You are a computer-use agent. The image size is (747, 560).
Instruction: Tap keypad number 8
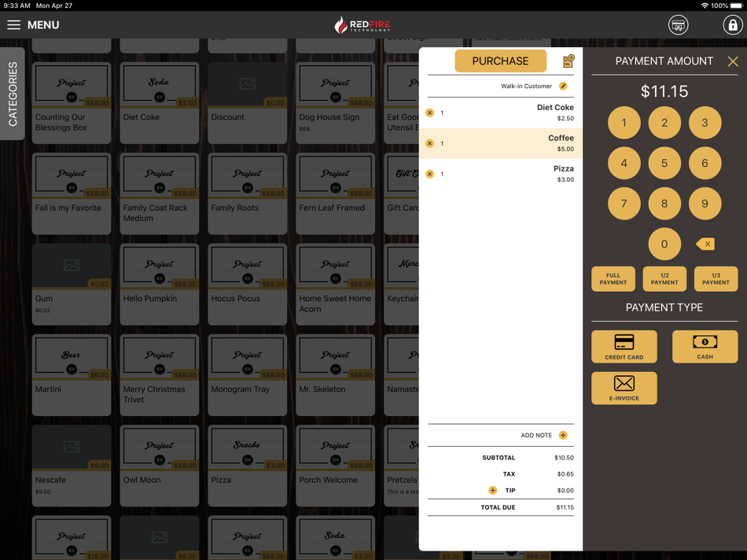point(664,204)
